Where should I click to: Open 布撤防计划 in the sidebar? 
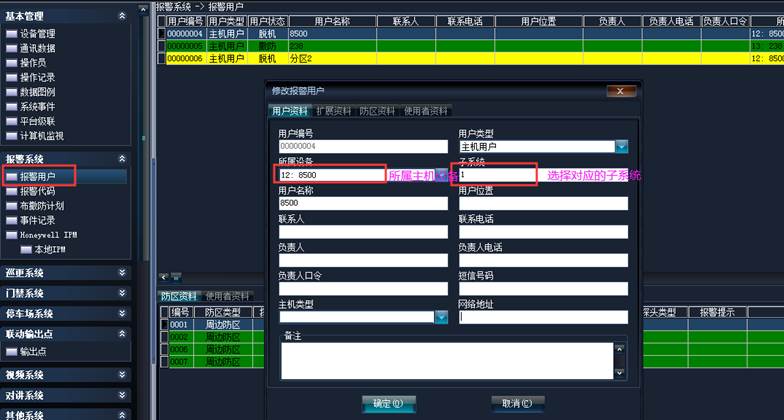[x=41, y=206]
